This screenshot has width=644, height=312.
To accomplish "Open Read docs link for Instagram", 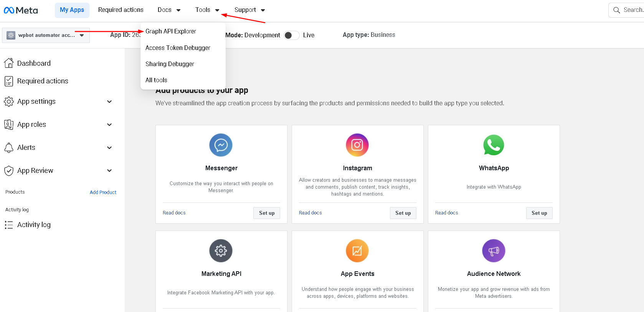I will coord(310,213).
